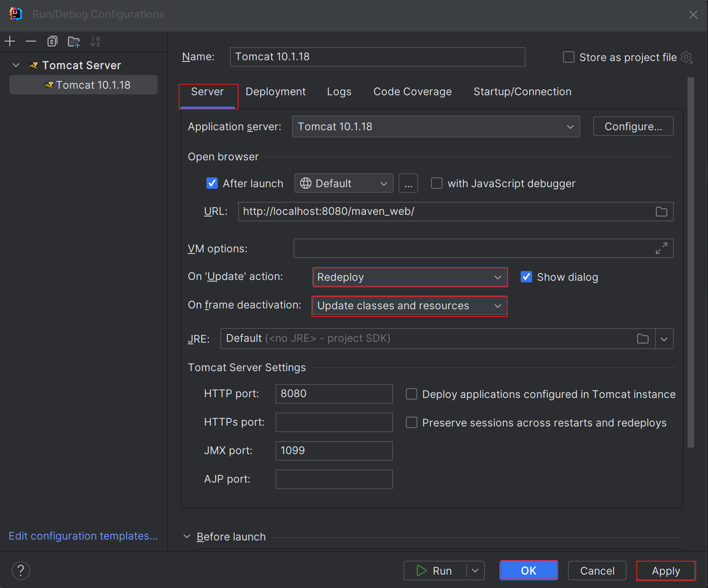Open folder picker for the URL field
708x588 pixels.
tap(661, 211)
